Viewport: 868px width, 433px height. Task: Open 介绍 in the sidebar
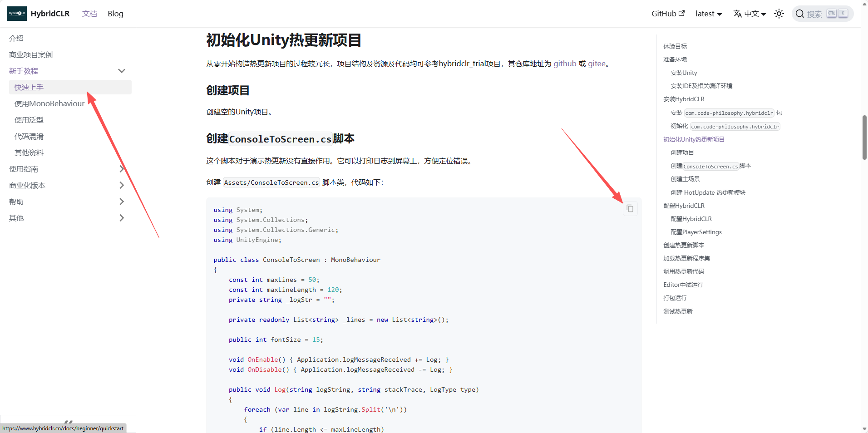pyautogui.click(x=16, y=38)
